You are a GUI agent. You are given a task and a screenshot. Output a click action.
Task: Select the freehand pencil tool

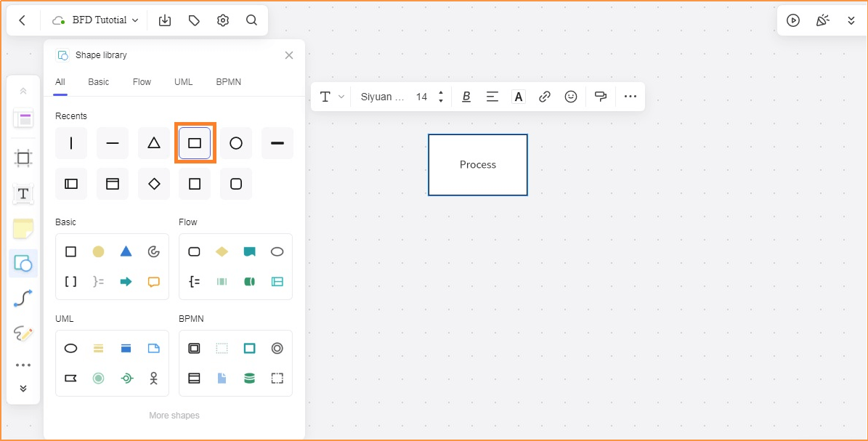pyautogui.click(x=23, y=333)
